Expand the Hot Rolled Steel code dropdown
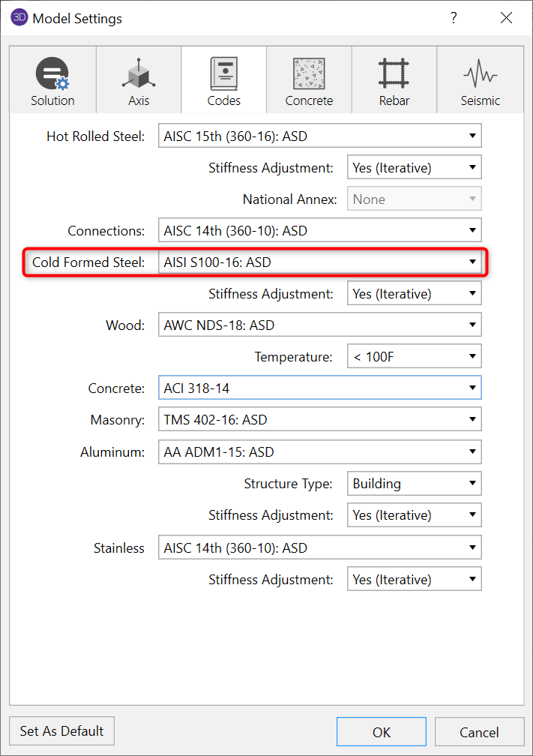Image resolution: width=533 pixels, height=756 pixels. [319, 136]
